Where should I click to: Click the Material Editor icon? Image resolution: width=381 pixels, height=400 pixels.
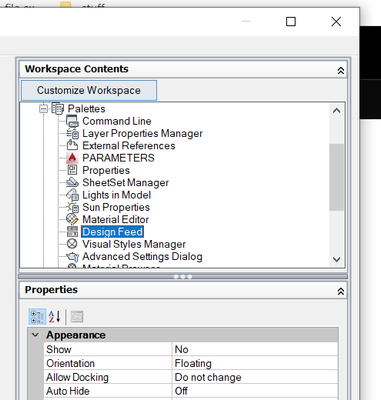click(x=72, y=219)
